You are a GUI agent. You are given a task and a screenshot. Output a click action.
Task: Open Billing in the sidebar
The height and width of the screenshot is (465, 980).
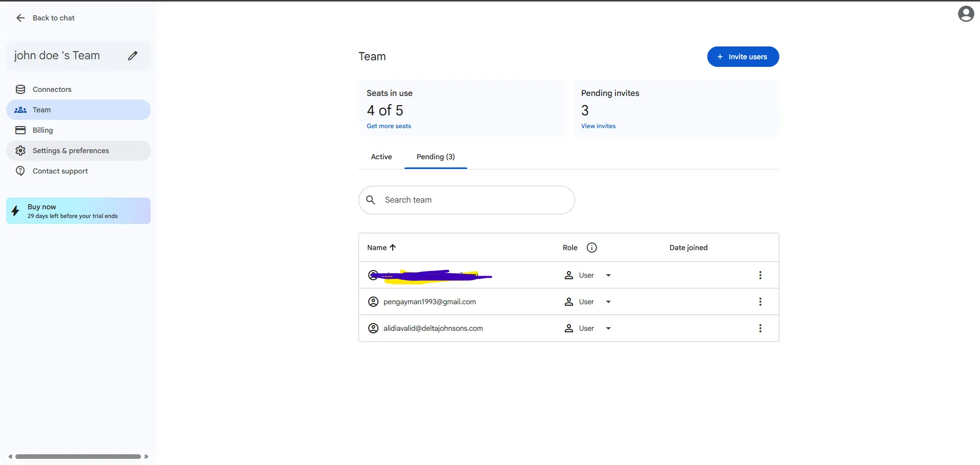click(78, 130)
